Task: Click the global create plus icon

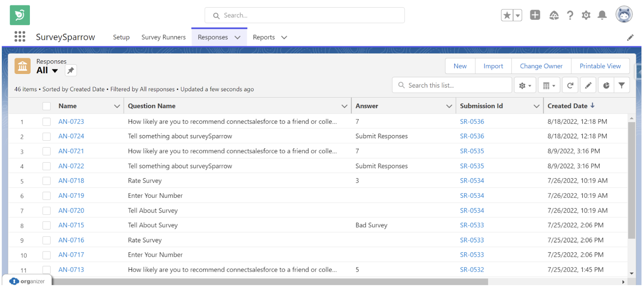Action: pyautogui.click(x=535, y=15)
